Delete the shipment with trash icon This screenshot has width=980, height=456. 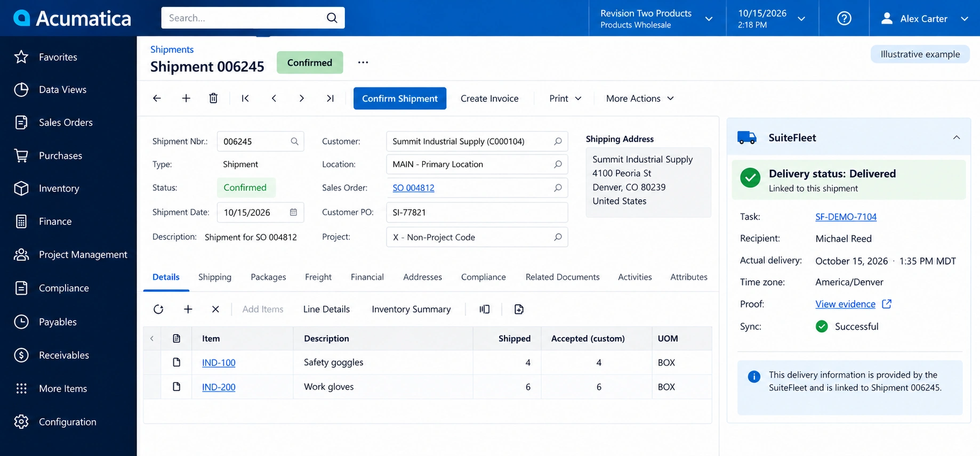tap(213, 98)
